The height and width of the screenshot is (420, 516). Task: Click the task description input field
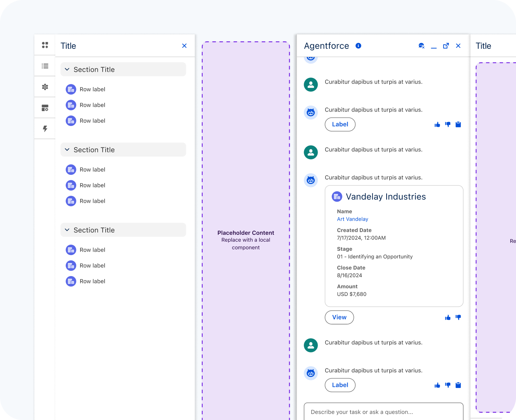point(384,412)
